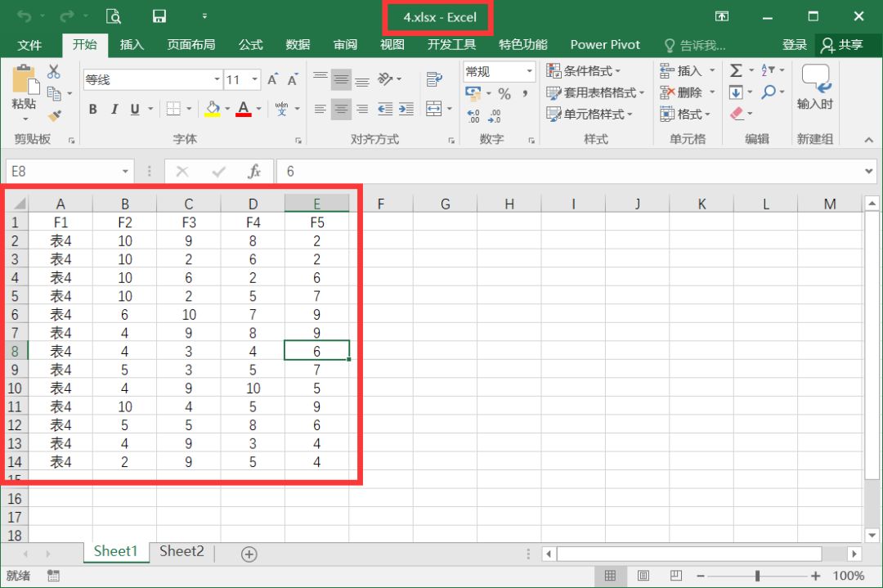Toggle Italic formatting
Image resolution: width=883 pixels, height=588 pixels.
point(114,110)
